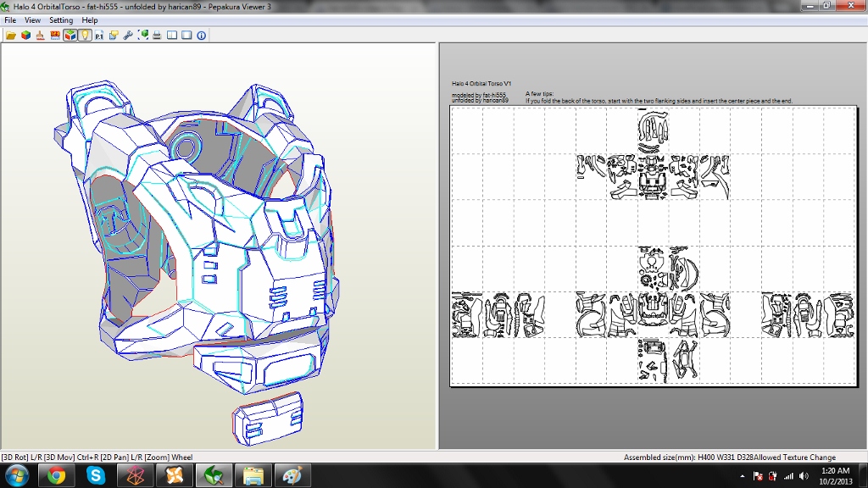Open Google Chrome from the taskbar
The image size is (868, 488).
click(56, 476)
